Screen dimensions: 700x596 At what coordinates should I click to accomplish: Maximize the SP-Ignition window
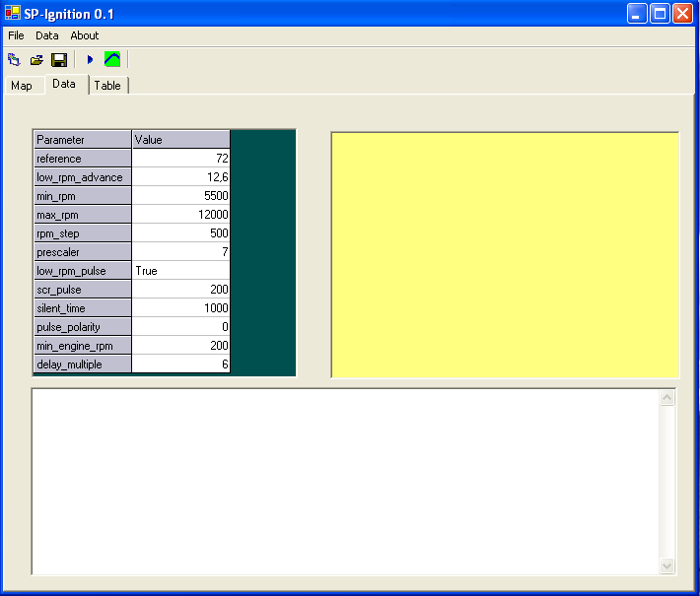660,14
